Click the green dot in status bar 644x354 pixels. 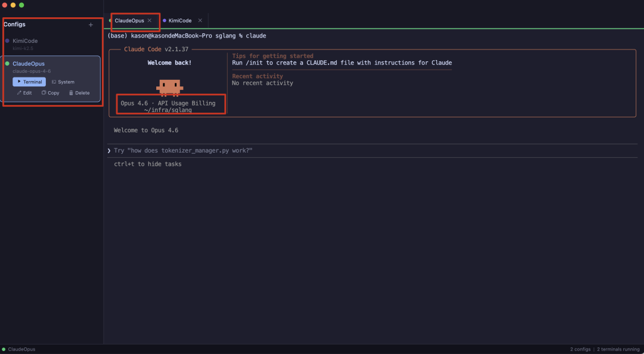4,349
